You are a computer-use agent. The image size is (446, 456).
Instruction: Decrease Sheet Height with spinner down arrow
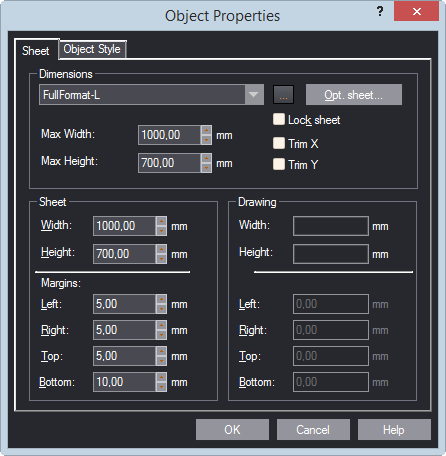click(x=161, y=259)
